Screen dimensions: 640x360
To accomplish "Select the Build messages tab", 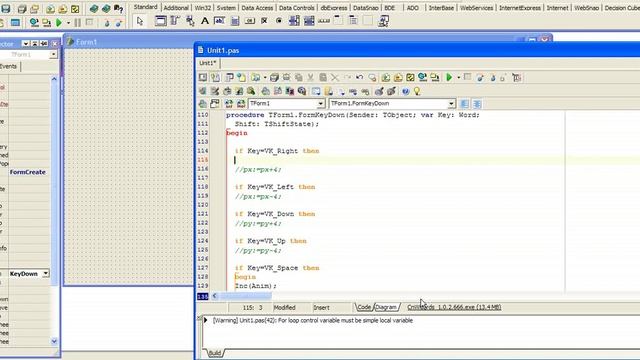I will coord(215,353).
